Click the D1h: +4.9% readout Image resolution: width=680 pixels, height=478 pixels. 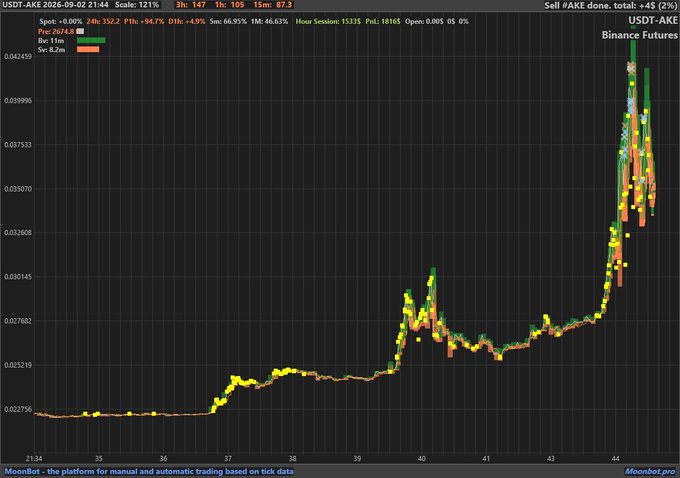pyautogui.click(x=187, y=21)
